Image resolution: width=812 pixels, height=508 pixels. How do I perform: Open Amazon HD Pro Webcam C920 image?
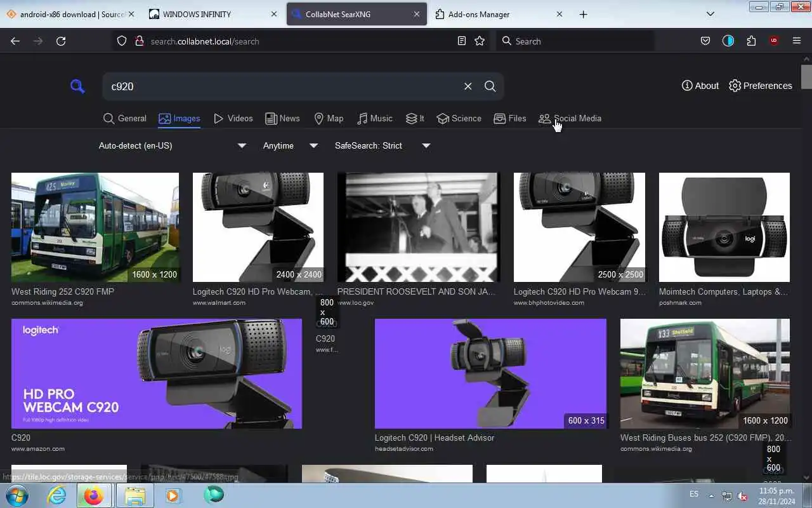pyautogui.click(x=157, y=373)
